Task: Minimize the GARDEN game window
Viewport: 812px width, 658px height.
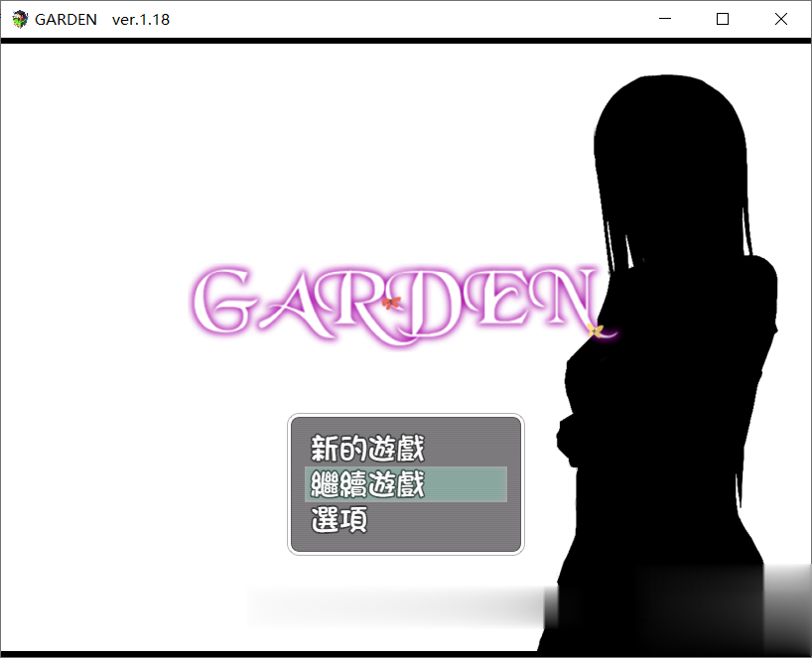Action: 664,19
